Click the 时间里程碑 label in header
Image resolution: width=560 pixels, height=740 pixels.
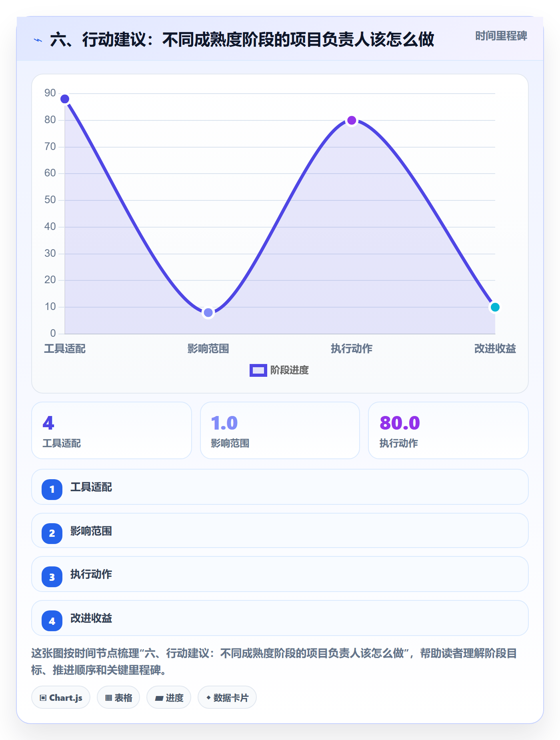point(501,36)
